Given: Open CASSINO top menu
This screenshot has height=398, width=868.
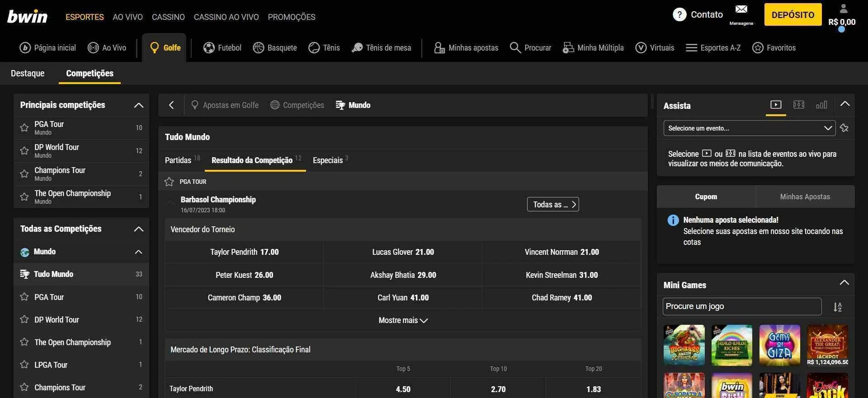Looking at the screenshot, I should (x=168, y=17).
